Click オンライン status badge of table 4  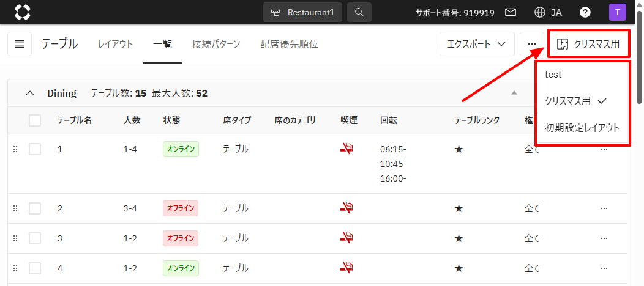coord(181,268)
